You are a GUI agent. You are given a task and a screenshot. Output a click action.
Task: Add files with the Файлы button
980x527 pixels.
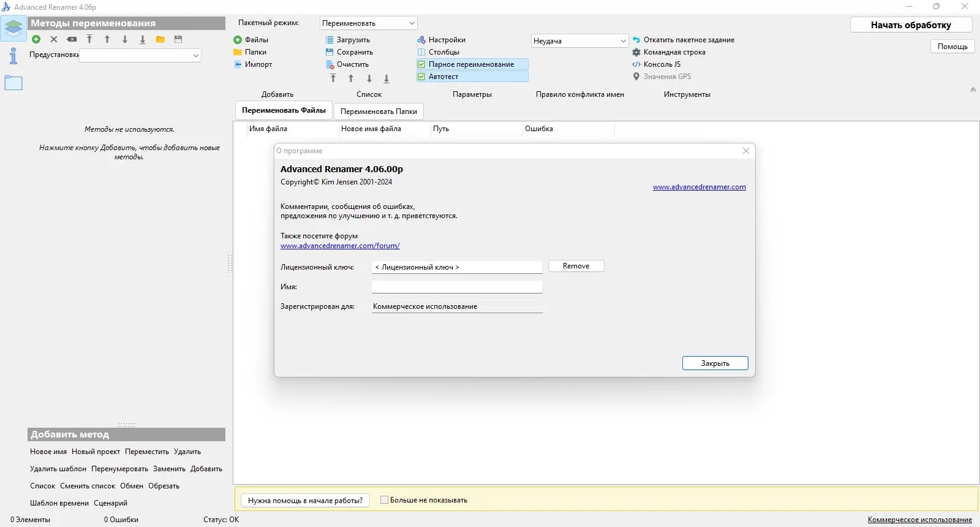click(251, 40)
